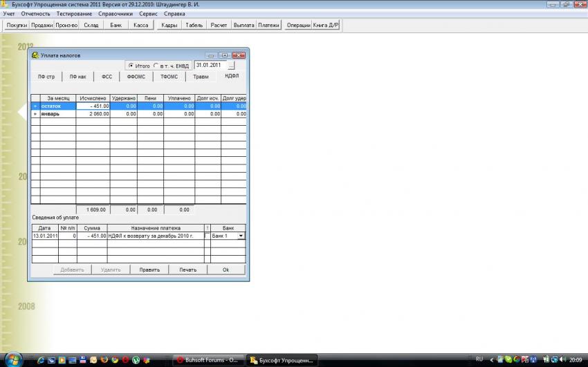588x367 pixels.
Task: Open the date picker ellipsis button
Action: (231, 66)
